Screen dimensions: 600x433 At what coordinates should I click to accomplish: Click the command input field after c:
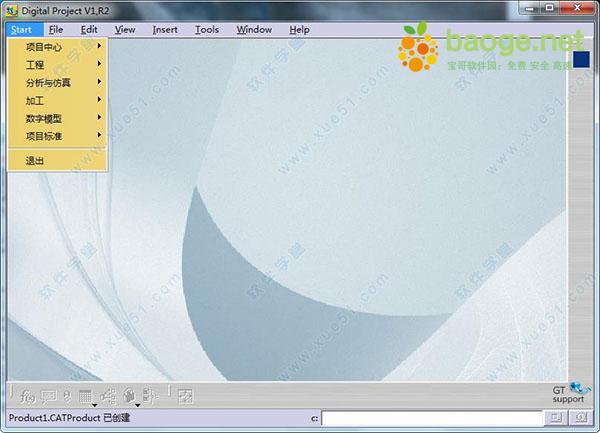[x=432, y=418]
